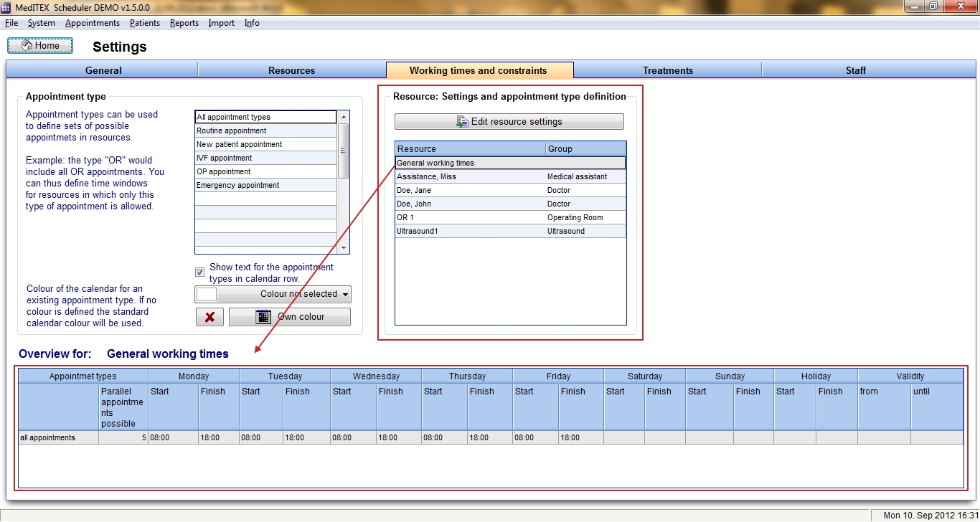Switch to the Resources tab
980x522 pixels.
coord(292,70)
